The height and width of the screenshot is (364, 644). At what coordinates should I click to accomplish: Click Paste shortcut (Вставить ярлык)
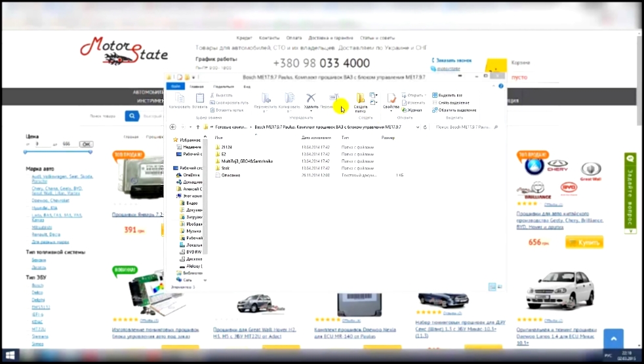point(227,110)
